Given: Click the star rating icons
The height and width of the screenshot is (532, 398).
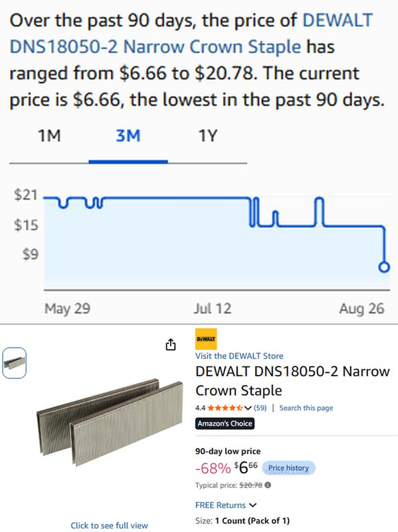Looking at the screenshot, I should point(225,408).
